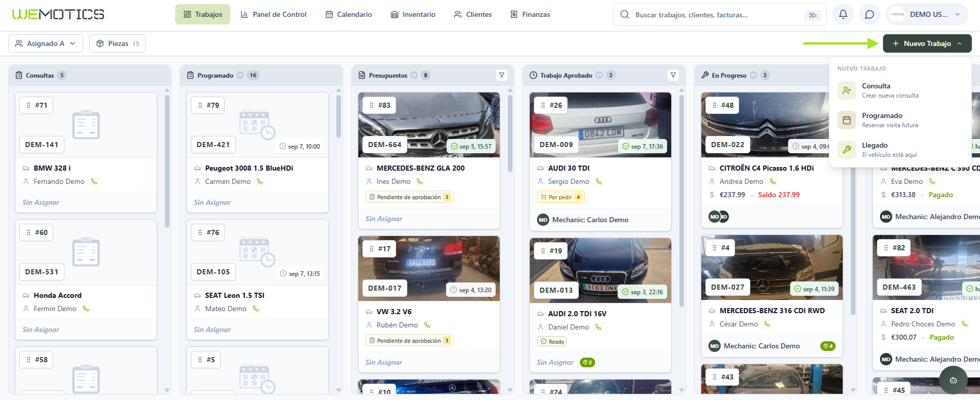The width and height of the screenshot is (980, 400).
Task: Click Sin Asignar on BMW 328 i card
Action: (41, 202)
